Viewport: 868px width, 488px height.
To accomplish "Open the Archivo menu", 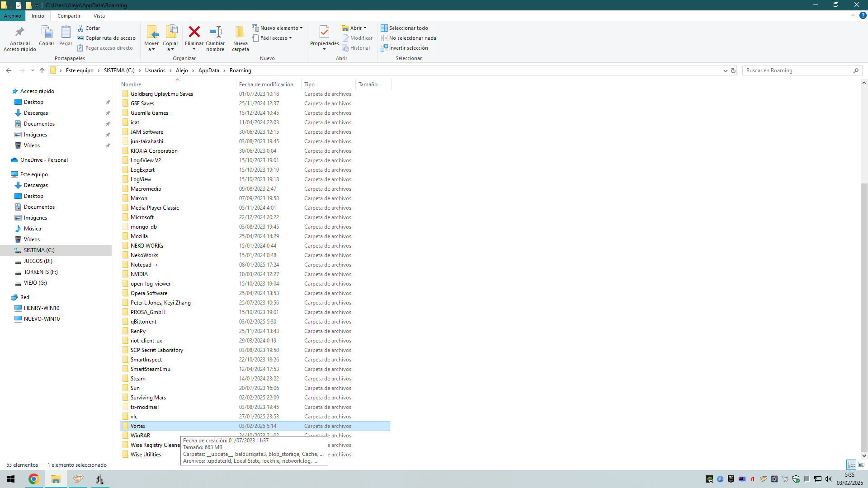I will coord(13,16).
